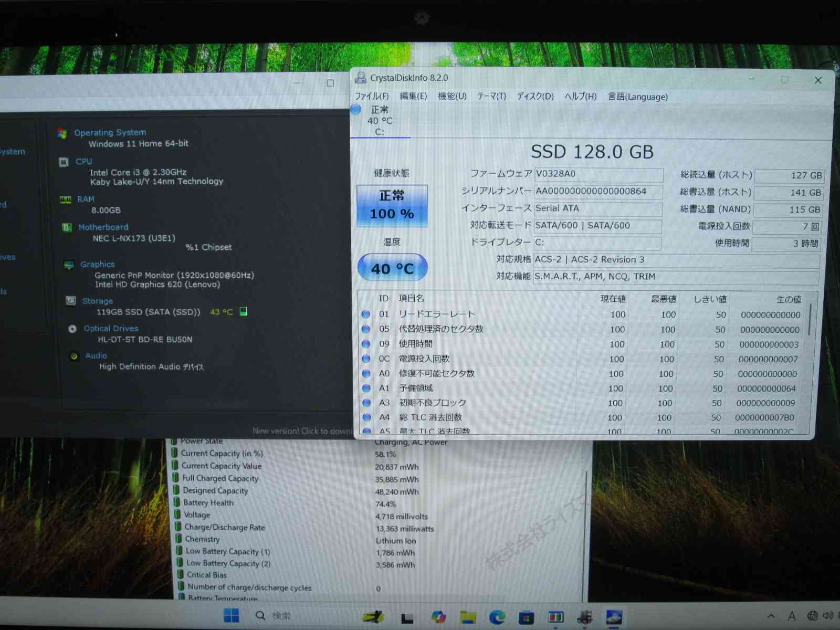This screenshot has width=840, height=630.
Task: Click the volume icon in system tray
Action: [828, 616]
